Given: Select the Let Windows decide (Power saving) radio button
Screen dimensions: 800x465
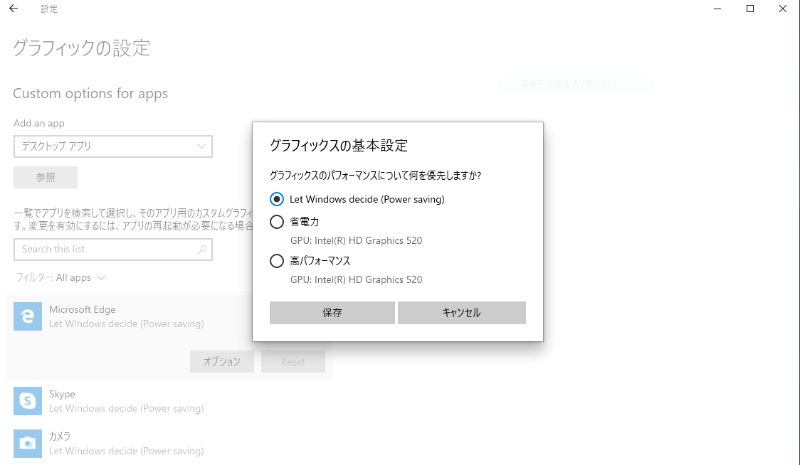Looking at the screenshot, I should coord(277,199).
